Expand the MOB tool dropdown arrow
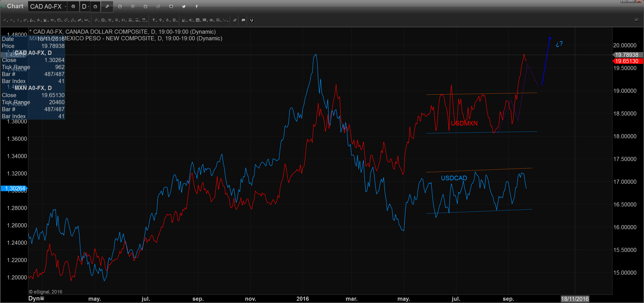This screenshot has height=303, width=644. click(208, 21)
